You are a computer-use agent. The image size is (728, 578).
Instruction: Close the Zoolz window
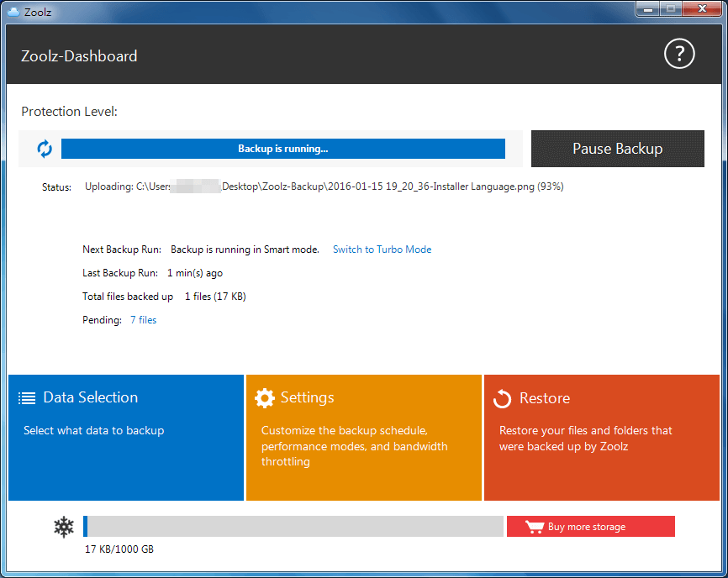700,9
